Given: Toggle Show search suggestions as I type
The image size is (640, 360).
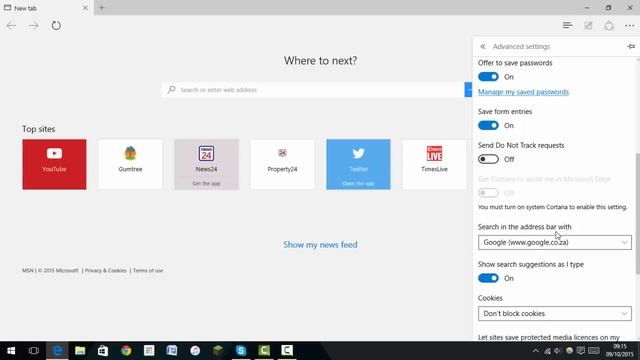Looking at the screenshot, I should [x=488, y=278].
